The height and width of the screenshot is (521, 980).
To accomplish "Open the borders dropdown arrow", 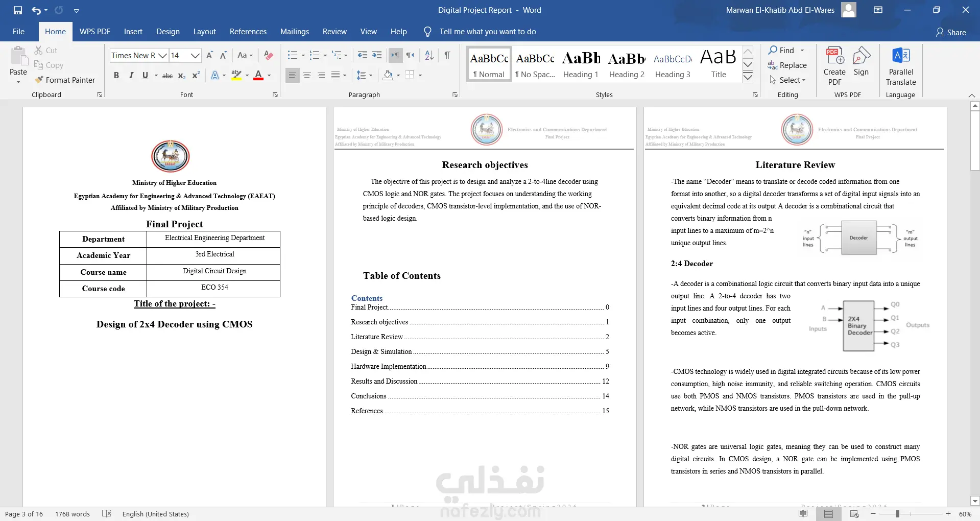I will pyautogui.click(x=420, y=75).
